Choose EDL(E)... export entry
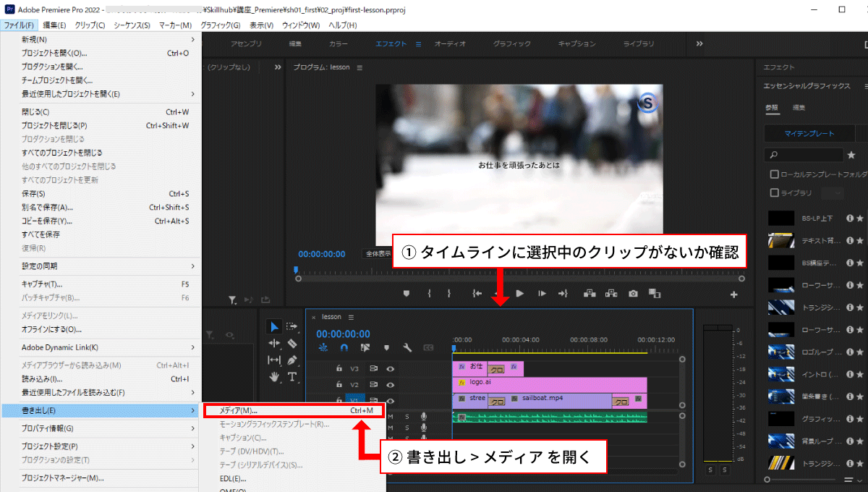 click(x=293, y=479)
